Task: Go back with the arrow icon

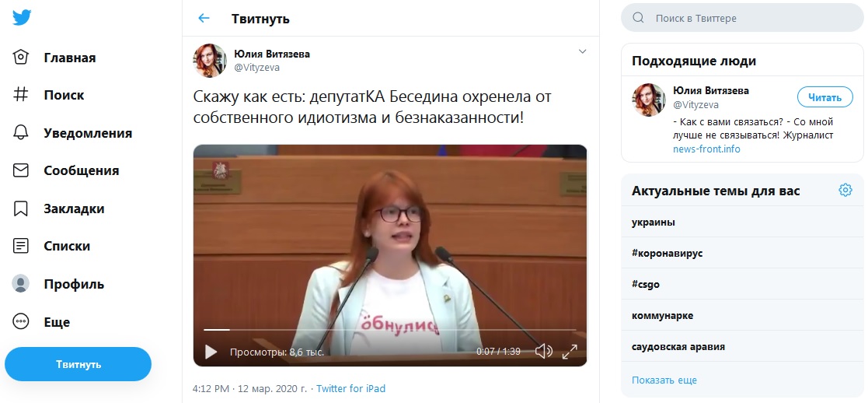Action: tap(204, 19)
